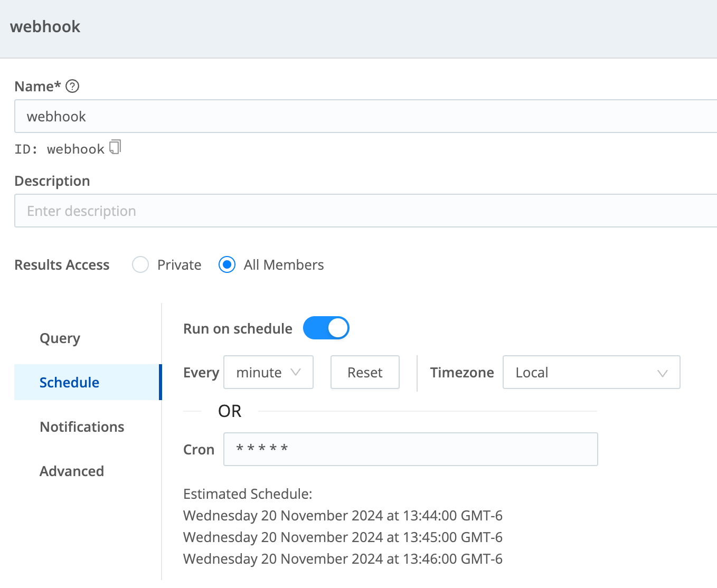Click the ID value text webhook
717x588 pixels.
pos(76,149)
